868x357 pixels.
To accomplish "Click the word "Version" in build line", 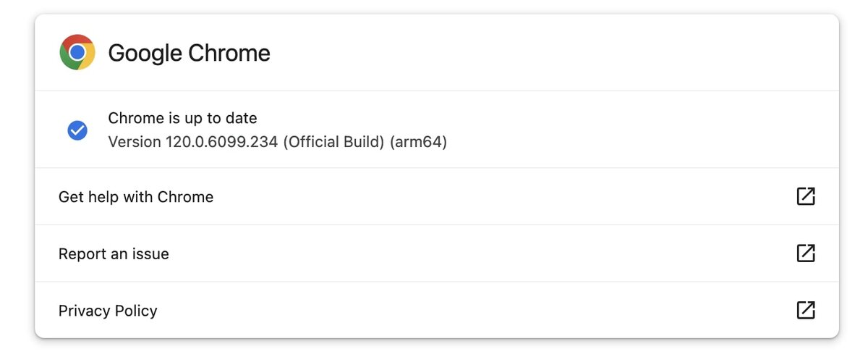I will click(135, 142).
